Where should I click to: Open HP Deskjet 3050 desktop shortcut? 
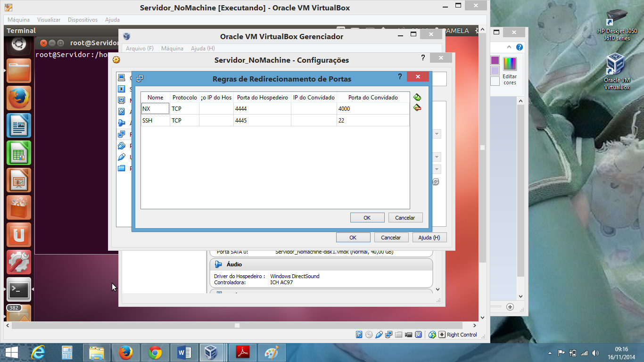pos(617,25)
